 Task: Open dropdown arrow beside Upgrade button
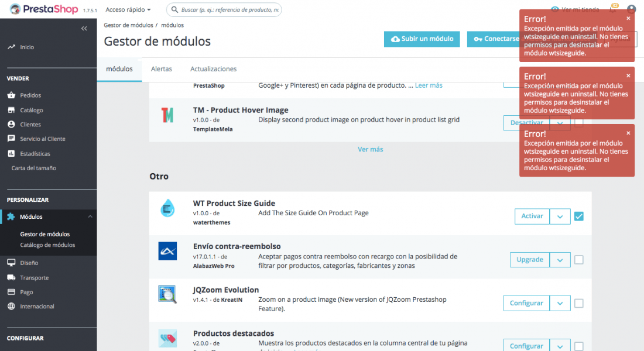click(x=560, y=260)
